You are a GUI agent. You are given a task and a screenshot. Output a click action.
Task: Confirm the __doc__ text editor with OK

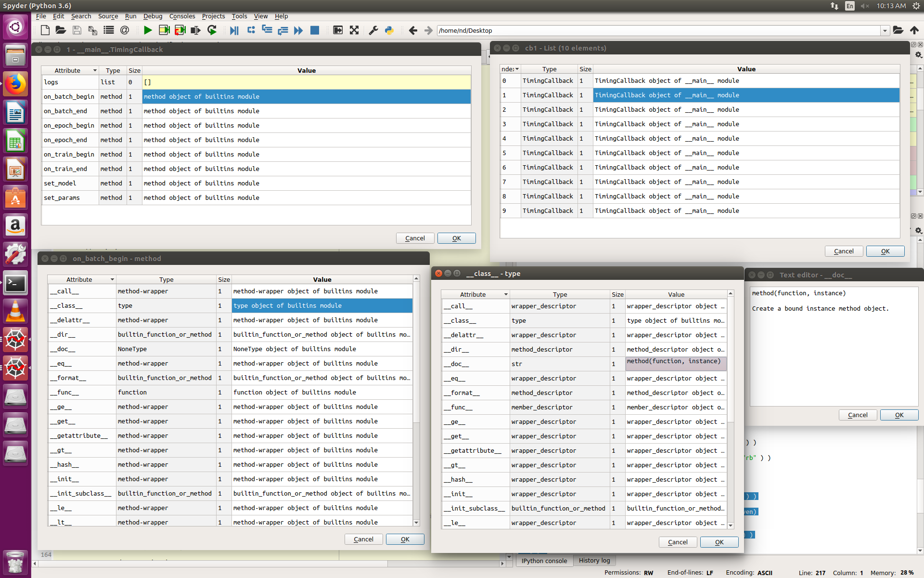[x=898, y=415]
